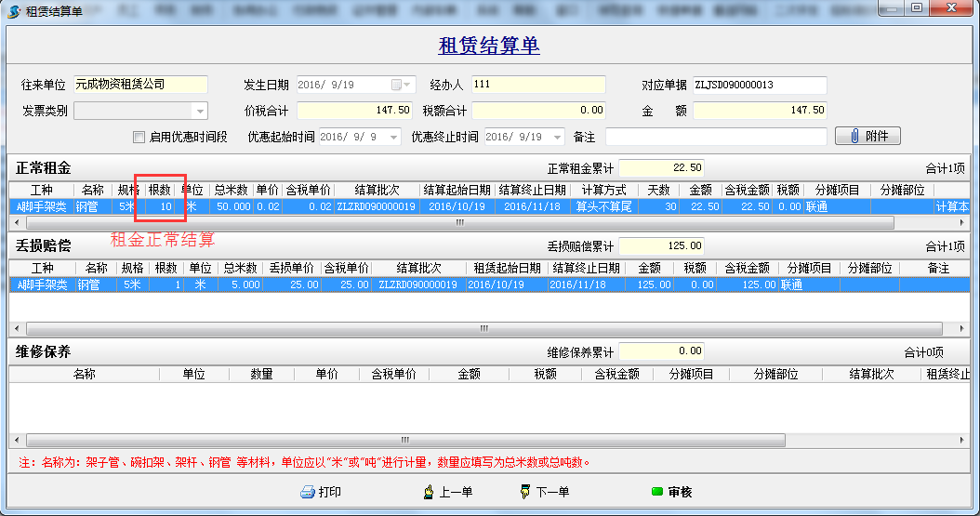Click the 附件 paperclip attachment icon

[x=854, y=137]
